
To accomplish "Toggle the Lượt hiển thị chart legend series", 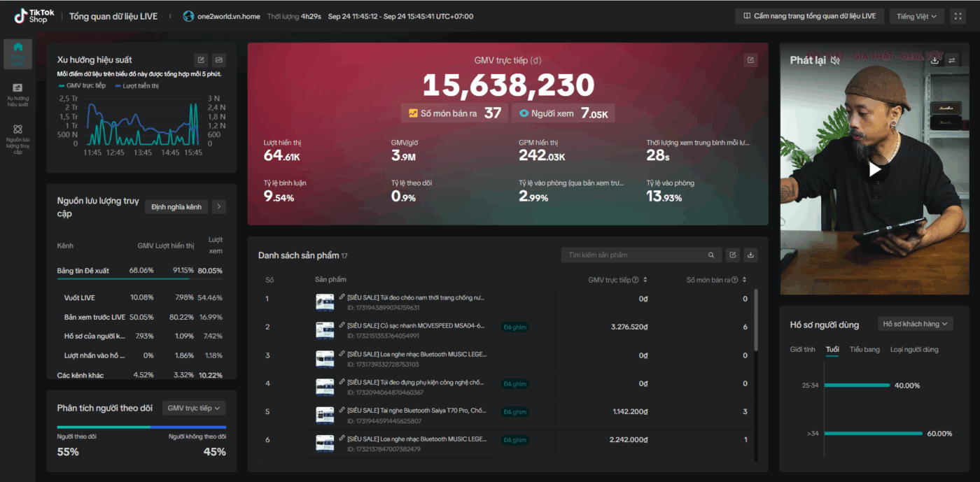I will point(136,85).
